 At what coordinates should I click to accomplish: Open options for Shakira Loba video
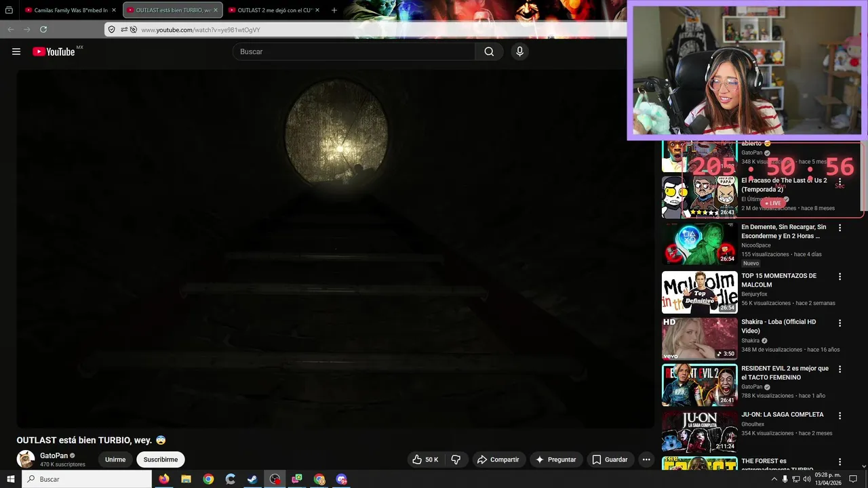point(840,323)
